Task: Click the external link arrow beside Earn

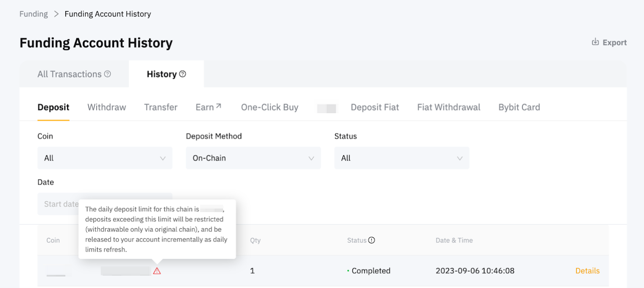Action: [x=218, y=106]
